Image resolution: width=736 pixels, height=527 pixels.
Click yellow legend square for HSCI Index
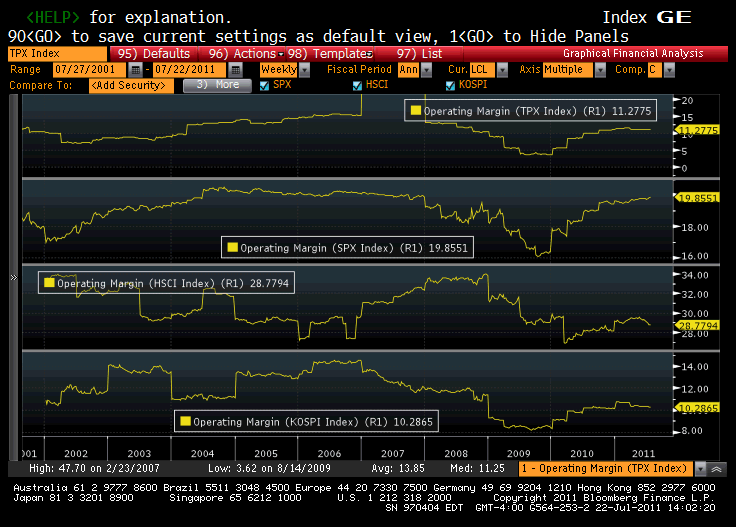click(x=49, y=283)
